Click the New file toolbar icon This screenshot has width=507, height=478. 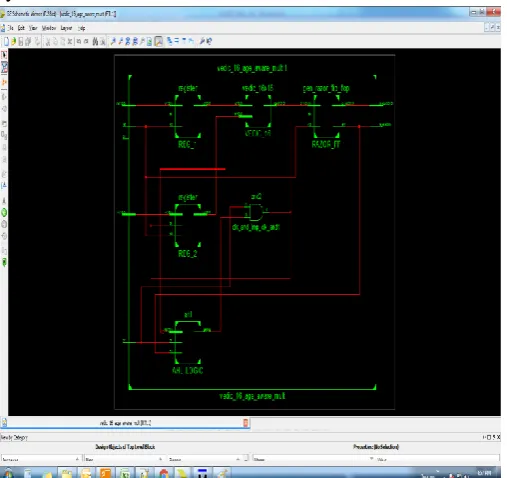[x=6, y=41]
